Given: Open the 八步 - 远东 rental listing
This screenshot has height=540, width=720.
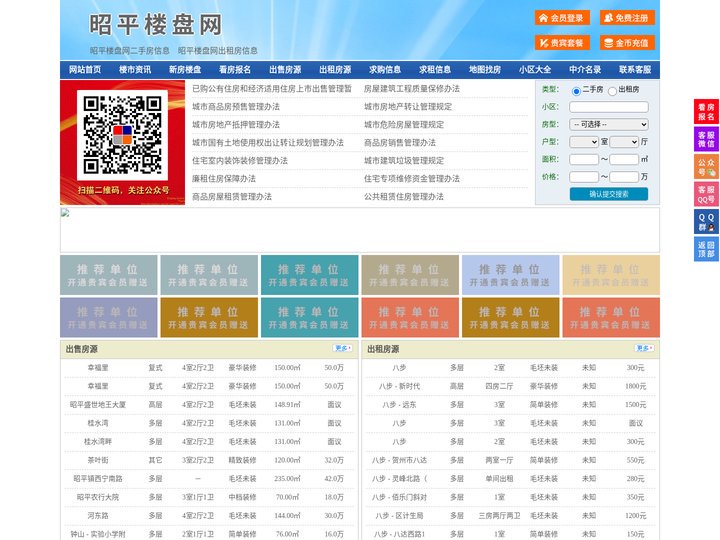Looking at the screenshot, I should coord(399,405).
